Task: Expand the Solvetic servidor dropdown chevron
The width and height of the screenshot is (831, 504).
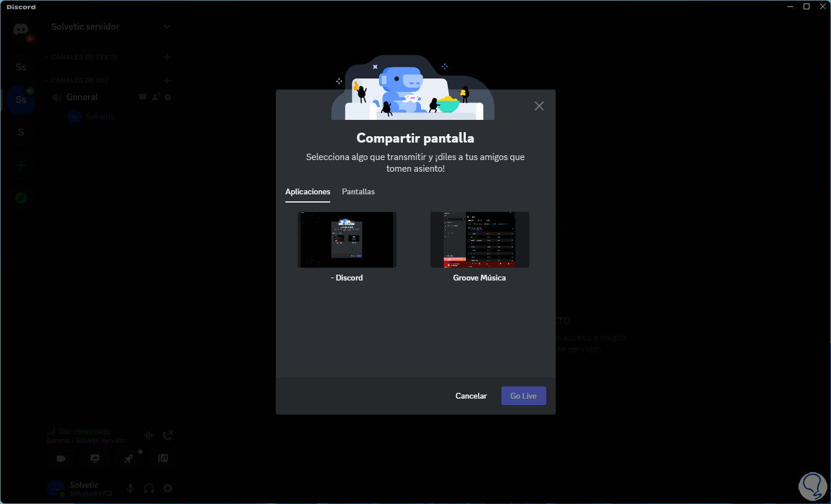Action: (x=167, y=27)
